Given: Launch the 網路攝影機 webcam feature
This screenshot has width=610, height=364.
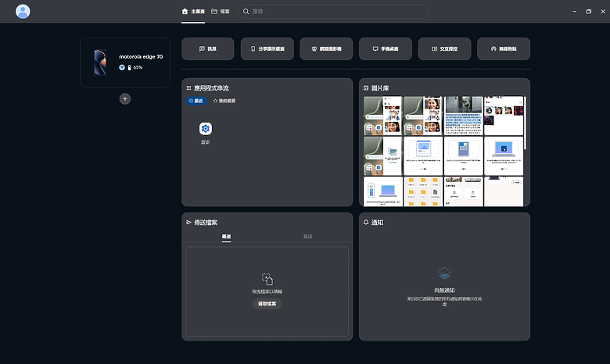Looking at the screenshot, I should (x=326, y=48).
